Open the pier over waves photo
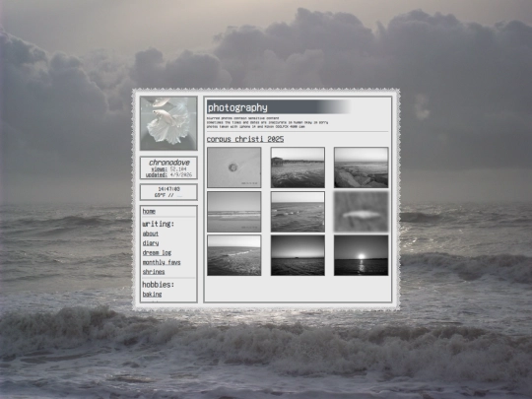Screen dimensions: 532x399 298,167
